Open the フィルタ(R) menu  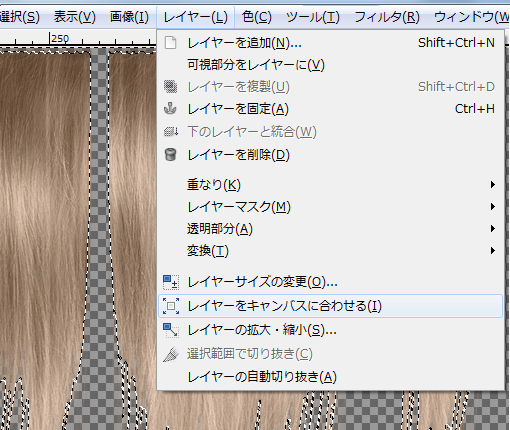387,17
